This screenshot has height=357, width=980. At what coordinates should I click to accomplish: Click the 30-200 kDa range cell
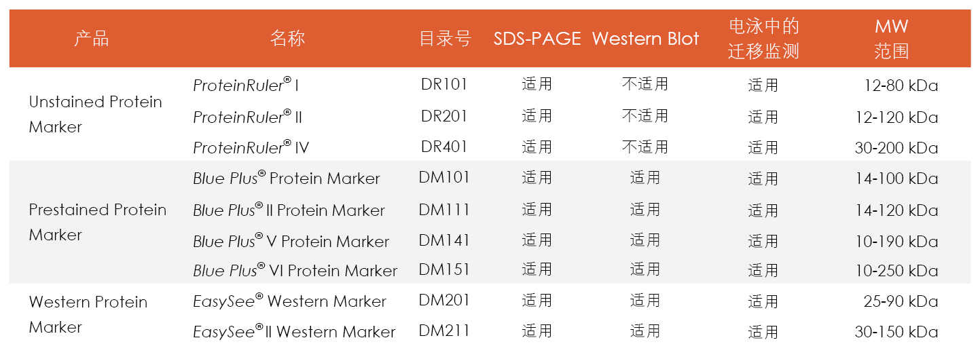[x=896, y=148]
